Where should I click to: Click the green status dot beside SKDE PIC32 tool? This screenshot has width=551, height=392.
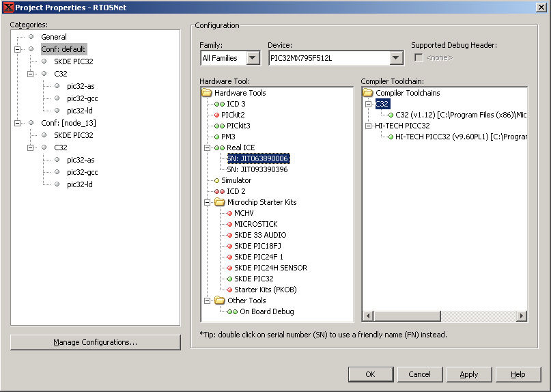point(229,279)
